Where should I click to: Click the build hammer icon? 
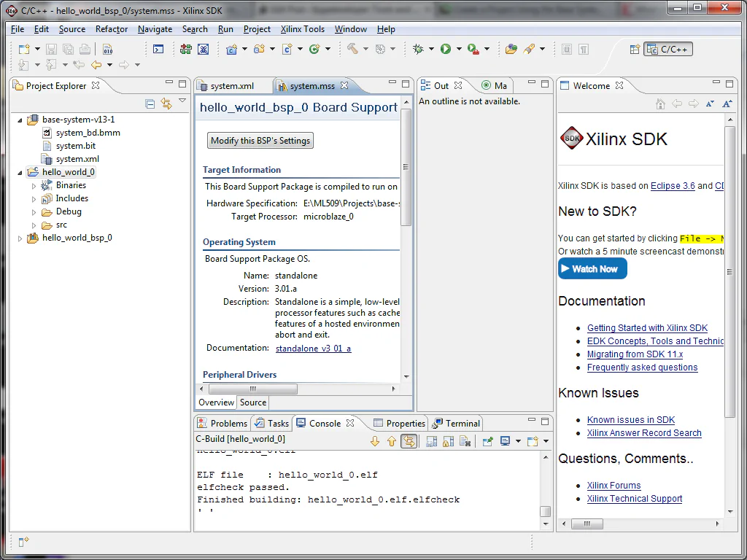coord(352,49)
